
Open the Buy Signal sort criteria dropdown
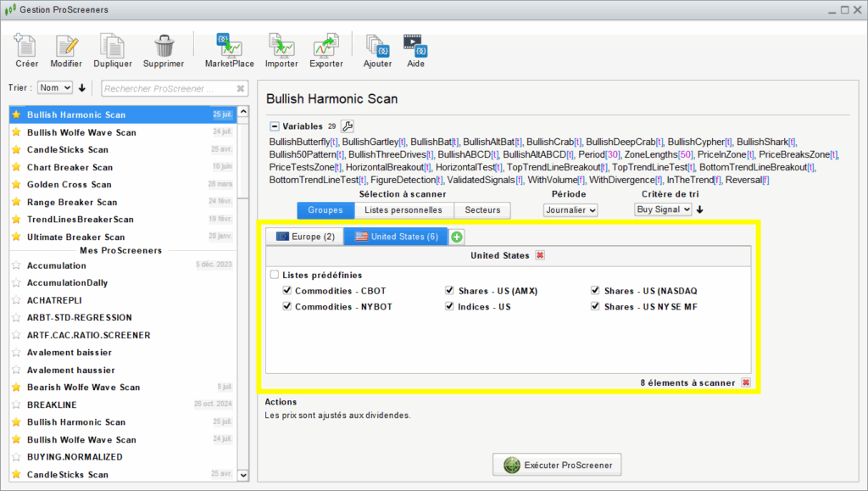pyautogui.click(x=663, y=209)
